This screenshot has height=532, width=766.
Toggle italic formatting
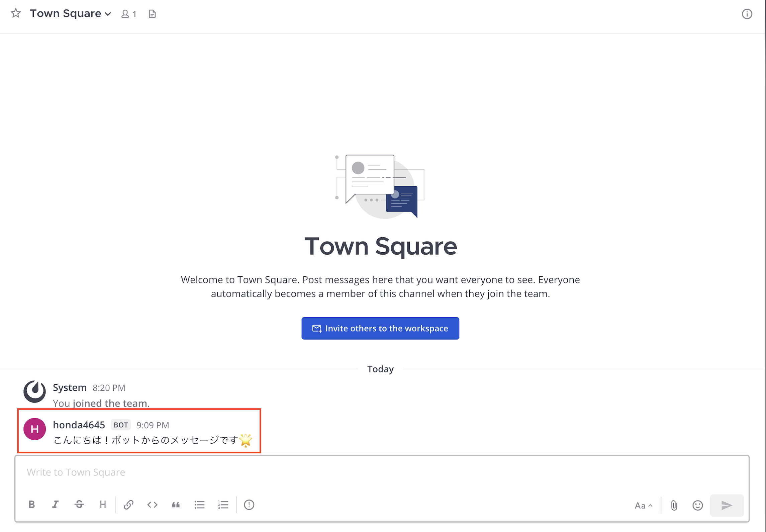(56, 505)
